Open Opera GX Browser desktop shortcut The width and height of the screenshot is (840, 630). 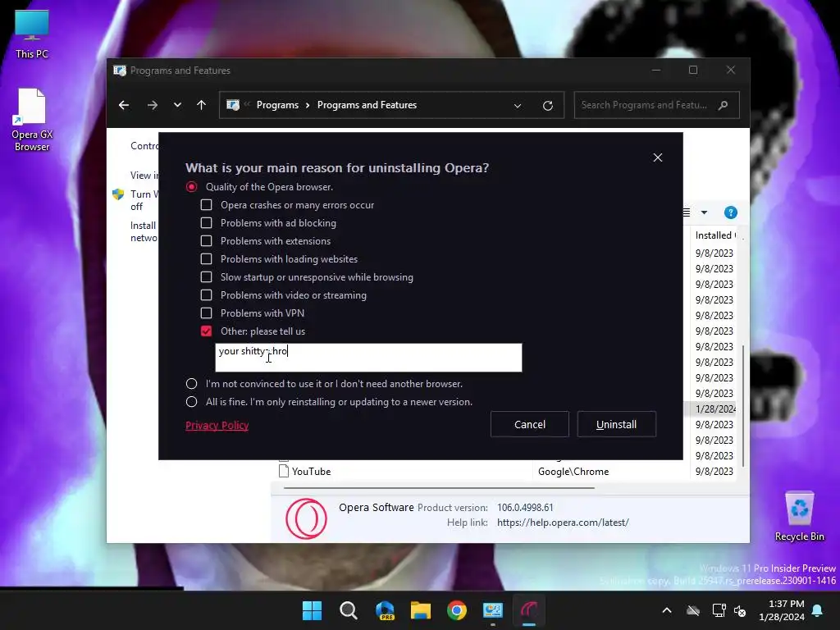coord(32,120)
